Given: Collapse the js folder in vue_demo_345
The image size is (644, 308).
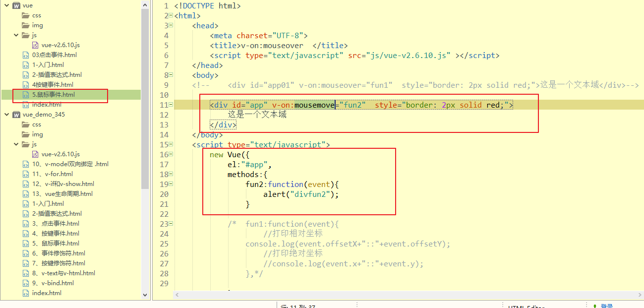Looking at the screenshot, I should [x=16, y=144].
